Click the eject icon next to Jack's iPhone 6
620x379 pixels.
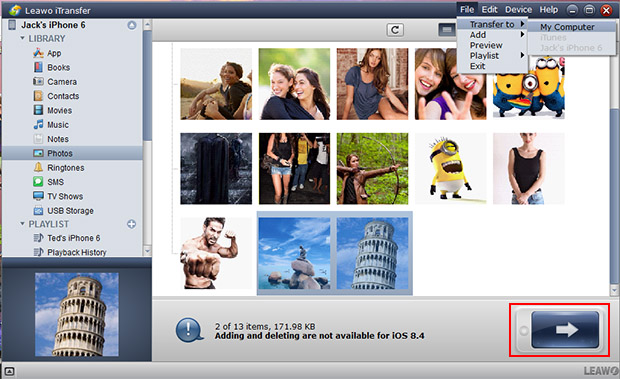[132, 25]
